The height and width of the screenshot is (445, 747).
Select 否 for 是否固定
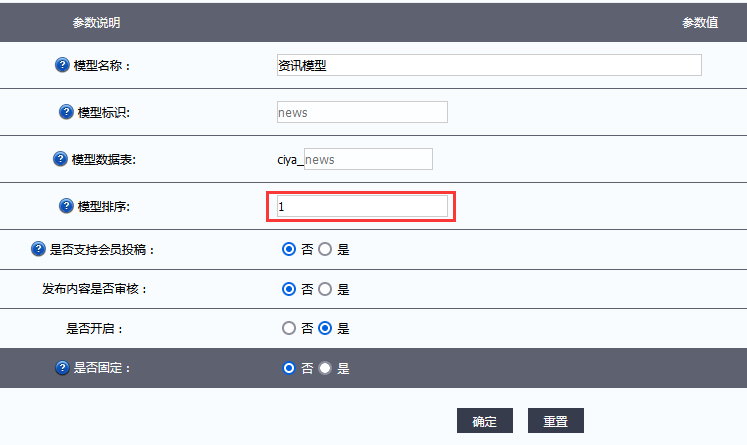pyautogui.click(x=289, y=368)
